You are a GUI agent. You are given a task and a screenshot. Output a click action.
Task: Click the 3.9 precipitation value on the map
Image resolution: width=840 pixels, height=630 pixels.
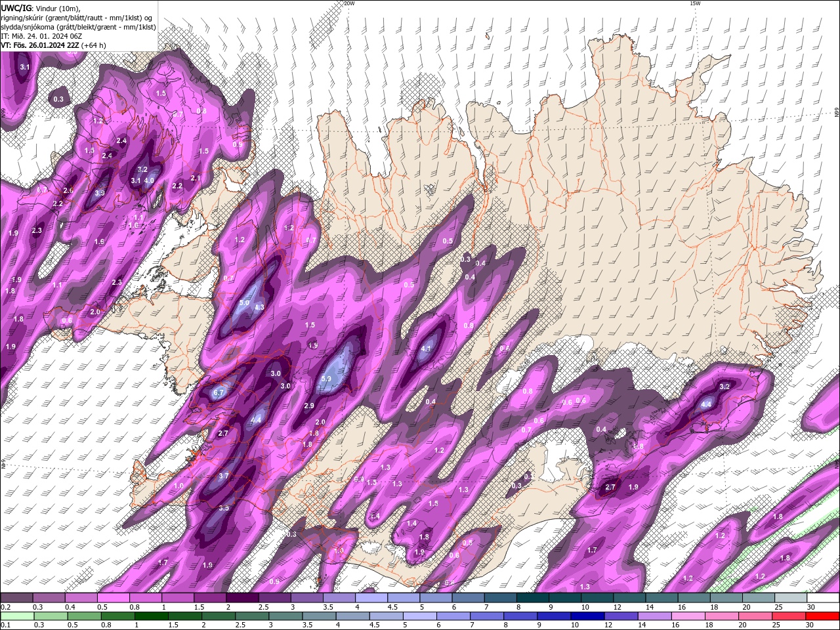[x=100, y=193]
